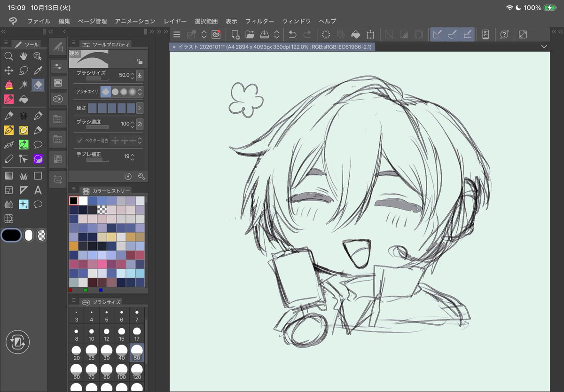Open the レイヤー menu
This screenshot has width=564, height=392.
(175, 21)
